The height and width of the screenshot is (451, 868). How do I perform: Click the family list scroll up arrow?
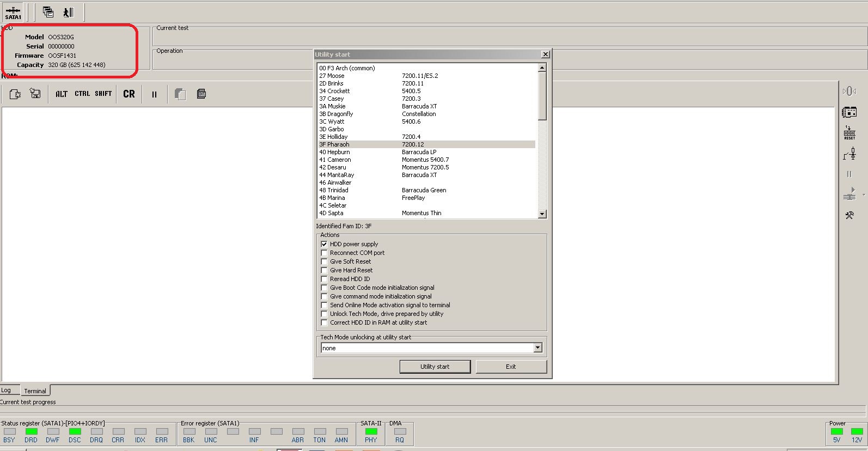tap(542, 68)
